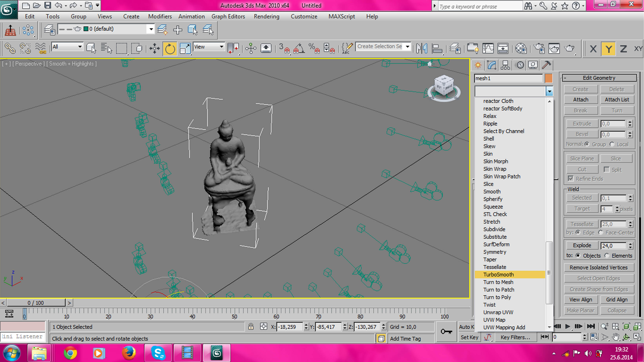Viewport: 644px width, 362px height.
Task: Click the render teapot icon
Action: coord(569,48)
